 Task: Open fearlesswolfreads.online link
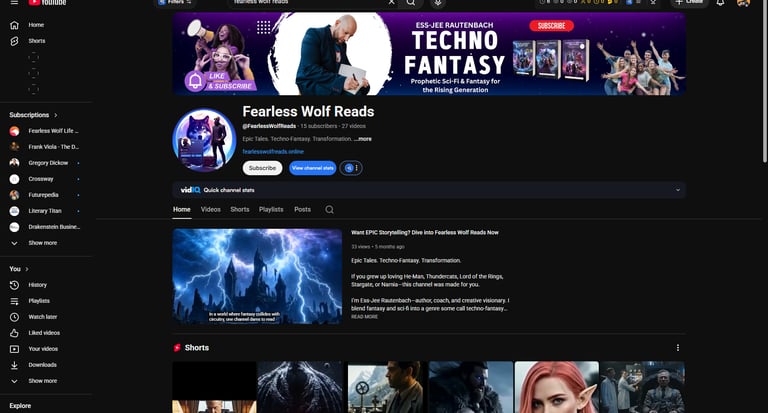pyautogui.click(x=273, y=152)
